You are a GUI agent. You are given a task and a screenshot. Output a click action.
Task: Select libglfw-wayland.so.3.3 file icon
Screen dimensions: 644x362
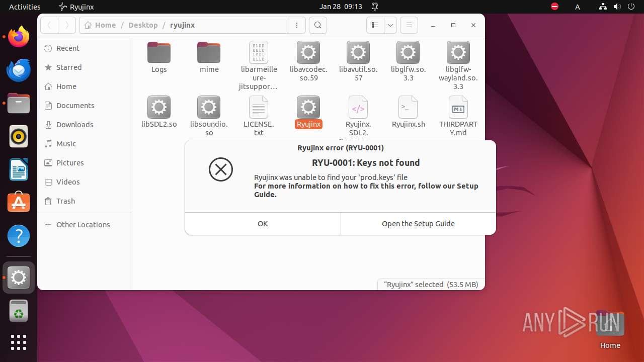point(458,53)
